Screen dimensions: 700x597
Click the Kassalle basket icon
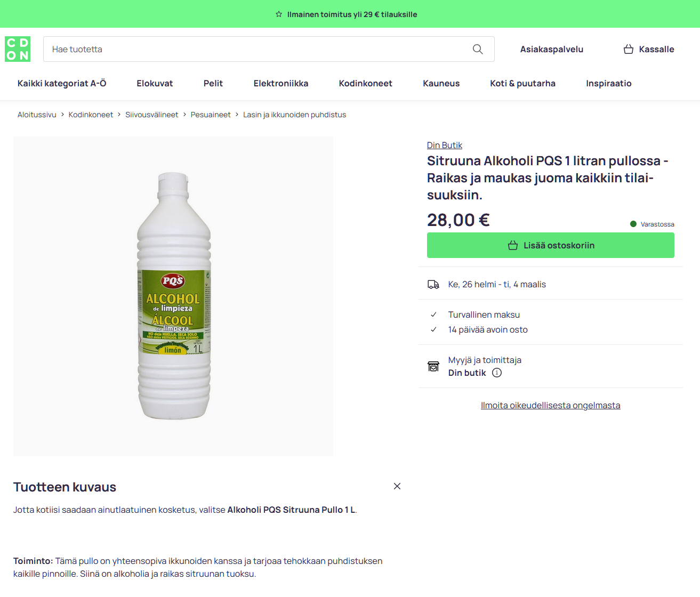click(629, 49)
